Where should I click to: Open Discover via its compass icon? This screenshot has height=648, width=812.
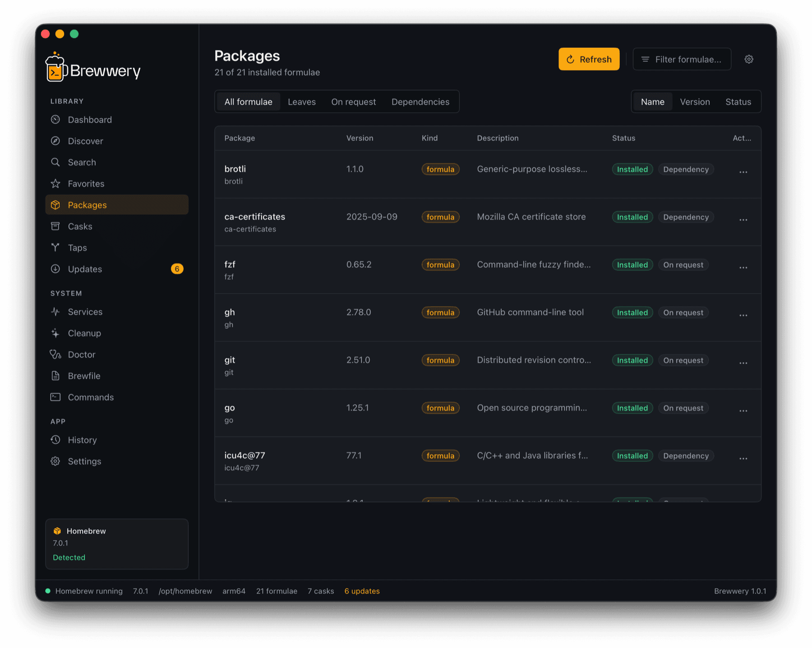pos(55,141)
